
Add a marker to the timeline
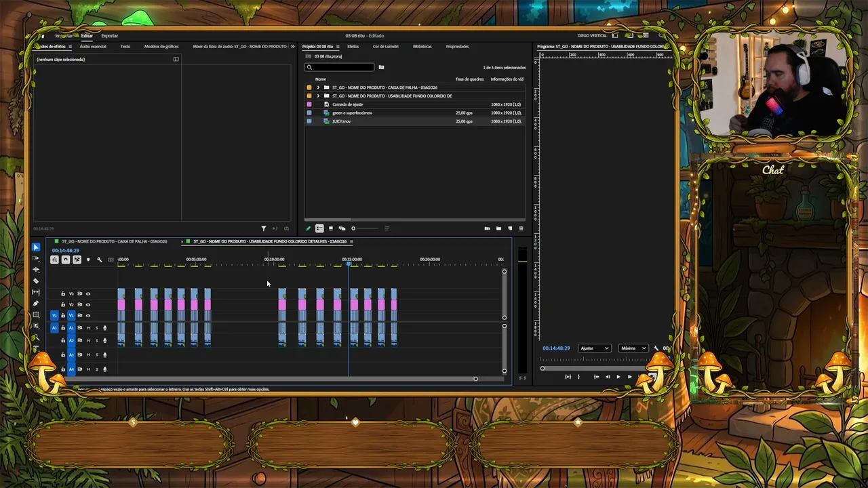tap(88, 260)
